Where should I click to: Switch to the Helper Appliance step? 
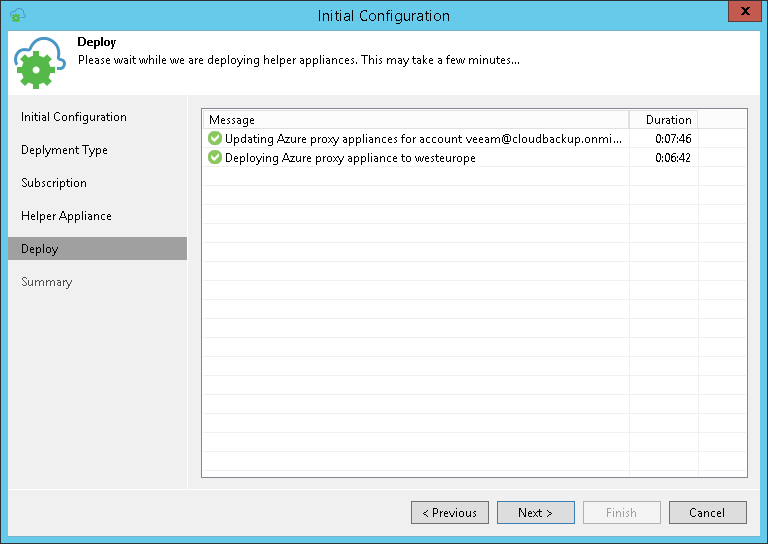pyautogui.click(x=66, y=216)
